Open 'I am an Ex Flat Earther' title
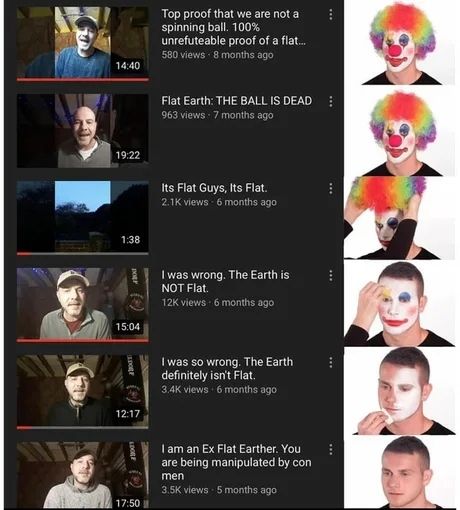 pyautogui.click(x=236, y=462)
